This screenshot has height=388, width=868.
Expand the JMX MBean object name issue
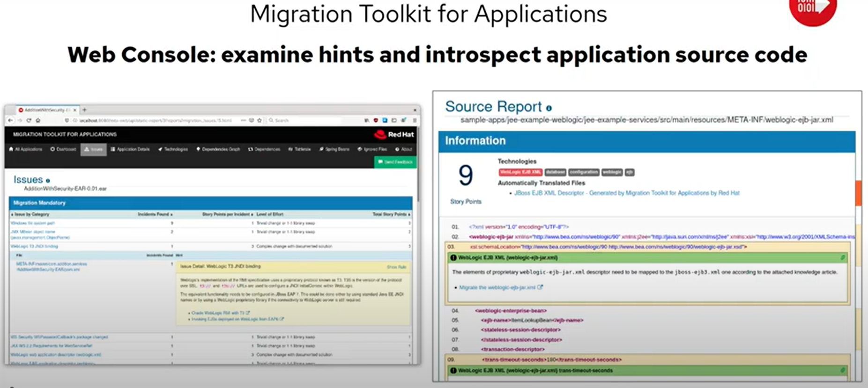40,234
